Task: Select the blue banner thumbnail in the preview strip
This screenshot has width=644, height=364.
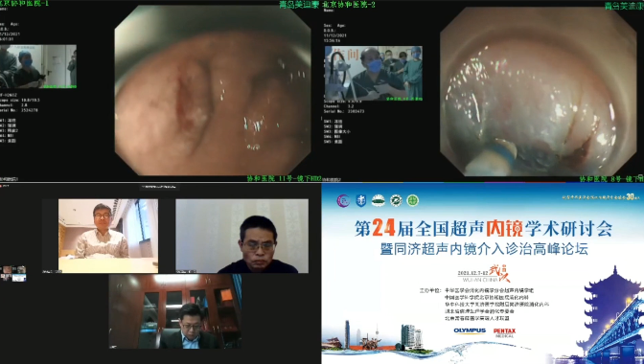Action: click(19, 278)
